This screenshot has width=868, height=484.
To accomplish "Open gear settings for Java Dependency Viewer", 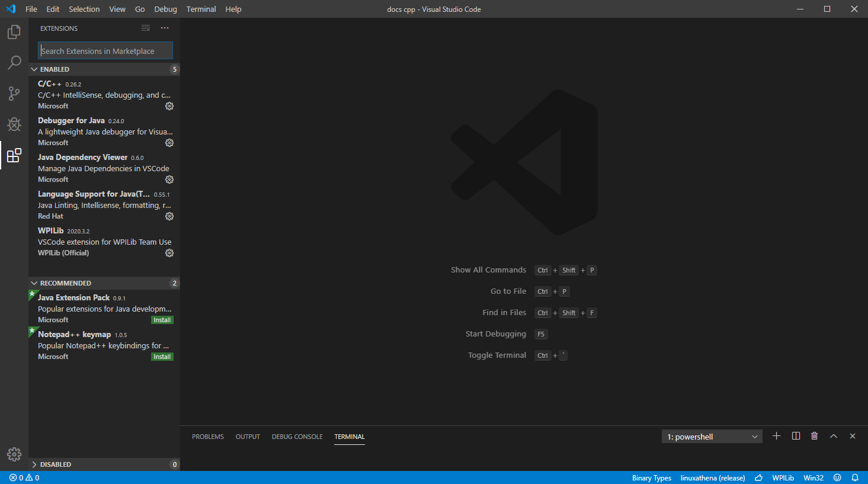I will tap(169, 180).
